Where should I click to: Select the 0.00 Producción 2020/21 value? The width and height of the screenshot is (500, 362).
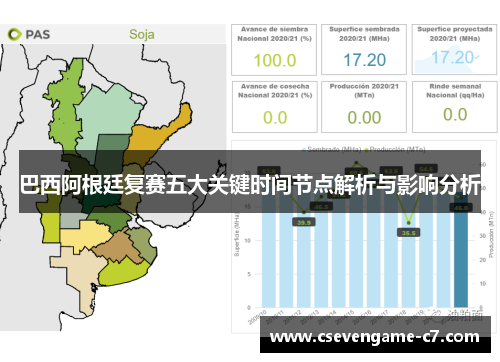[364, 118]
